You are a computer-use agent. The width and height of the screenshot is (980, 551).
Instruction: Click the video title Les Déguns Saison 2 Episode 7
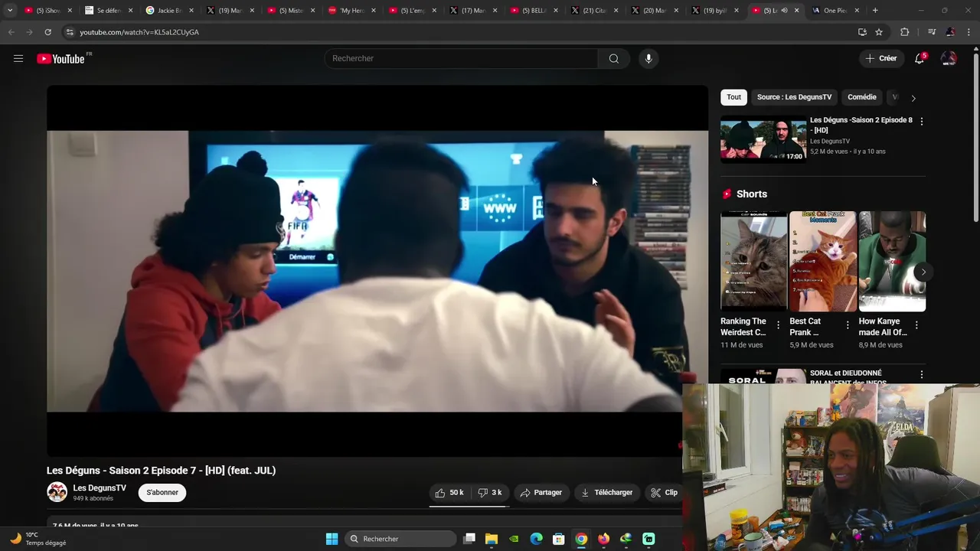[161, 471]
